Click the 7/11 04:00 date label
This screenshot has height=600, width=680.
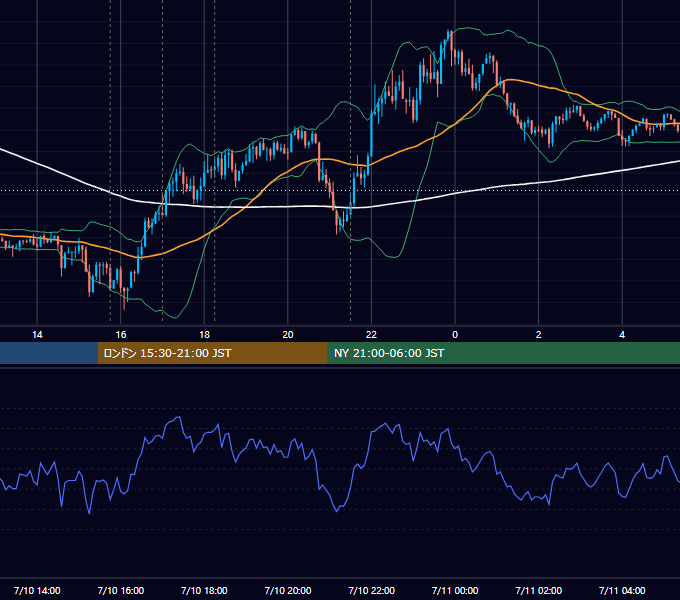pos(622,590)
